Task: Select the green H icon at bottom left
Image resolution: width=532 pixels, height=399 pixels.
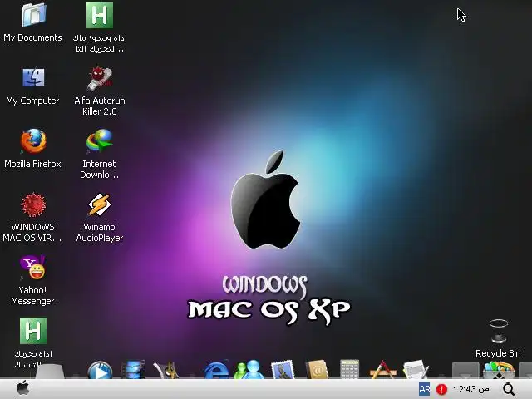Action: pyautogui.click(x=33, y=331)
